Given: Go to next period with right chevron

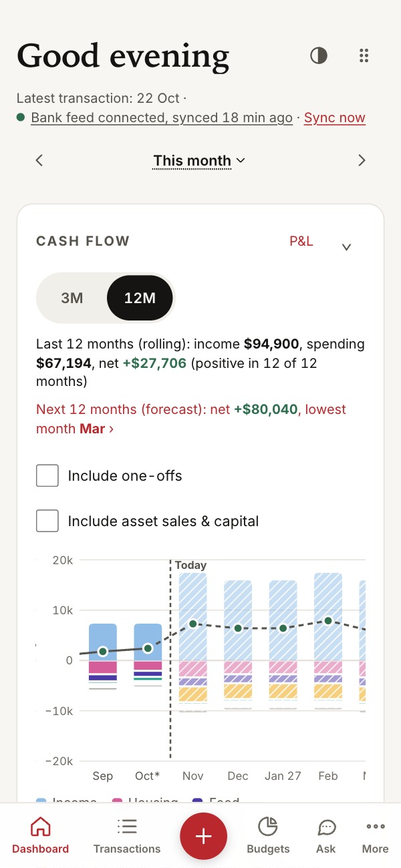Looking at the screenshot, I should [x=362, y=160].
